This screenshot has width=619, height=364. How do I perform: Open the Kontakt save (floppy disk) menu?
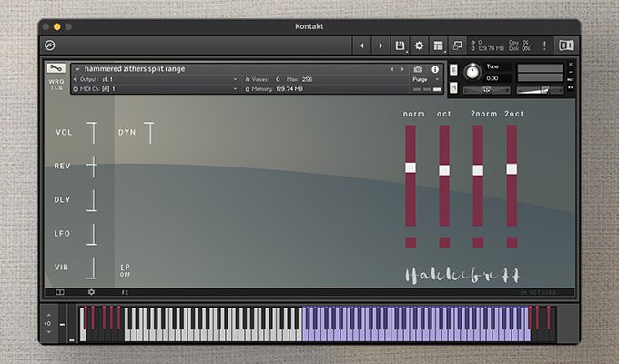[400, 45]
